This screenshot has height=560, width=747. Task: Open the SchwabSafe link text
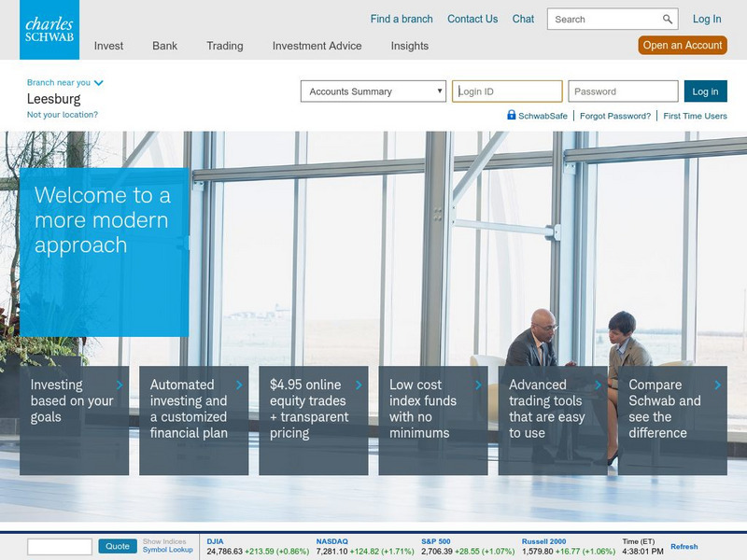pos(543,116)
